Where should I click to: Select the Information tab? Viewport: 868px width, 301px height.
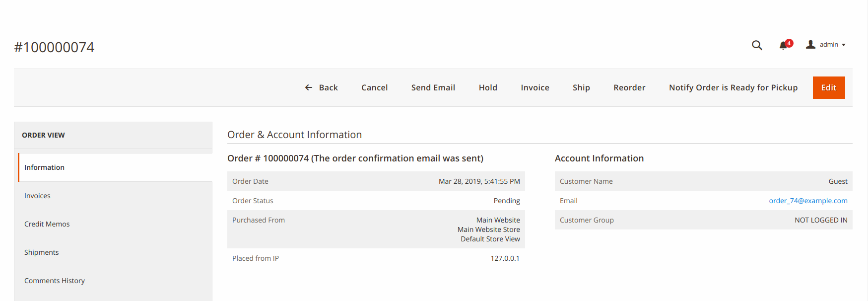(44, 167)
